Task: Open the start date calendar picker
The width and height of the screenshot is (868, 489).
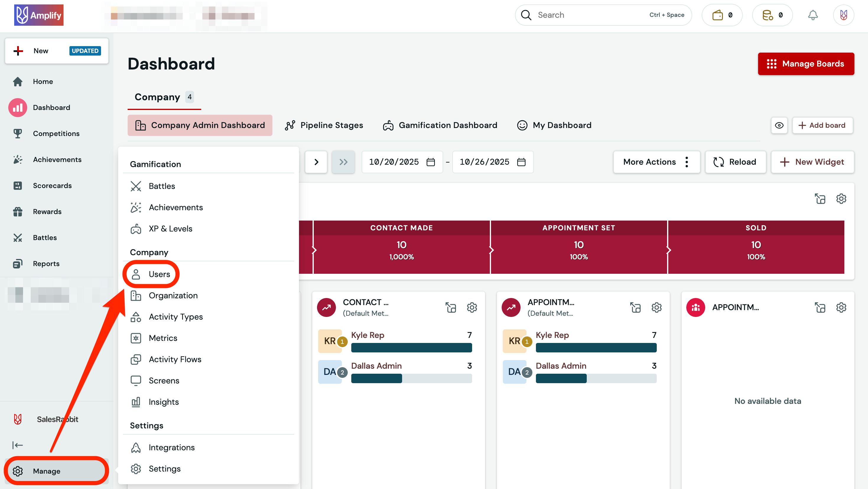Action: (x=431, y=162)
